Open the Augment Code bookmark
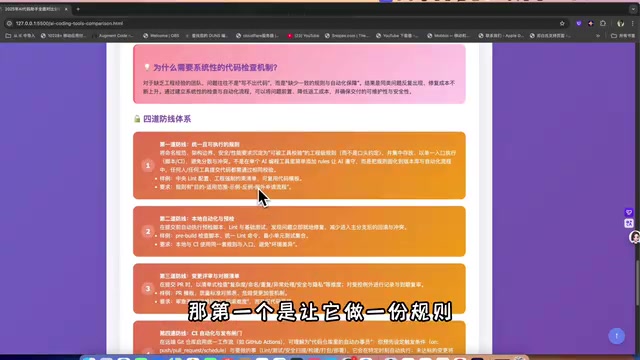 pos(113,36)
